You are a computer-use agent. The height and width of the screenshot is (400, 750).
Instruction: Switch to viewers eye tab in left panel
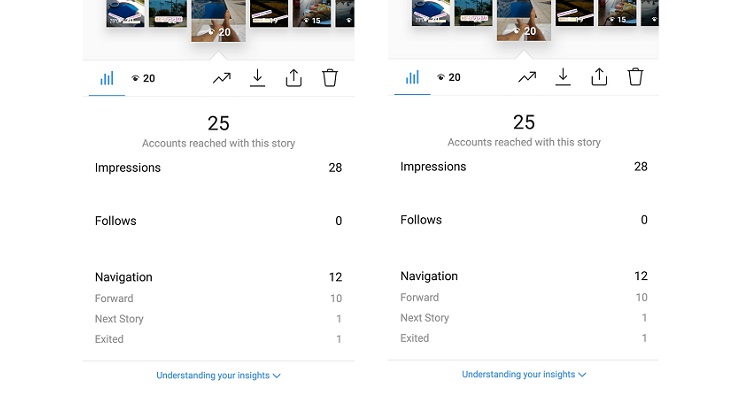[x=143, y=78]
